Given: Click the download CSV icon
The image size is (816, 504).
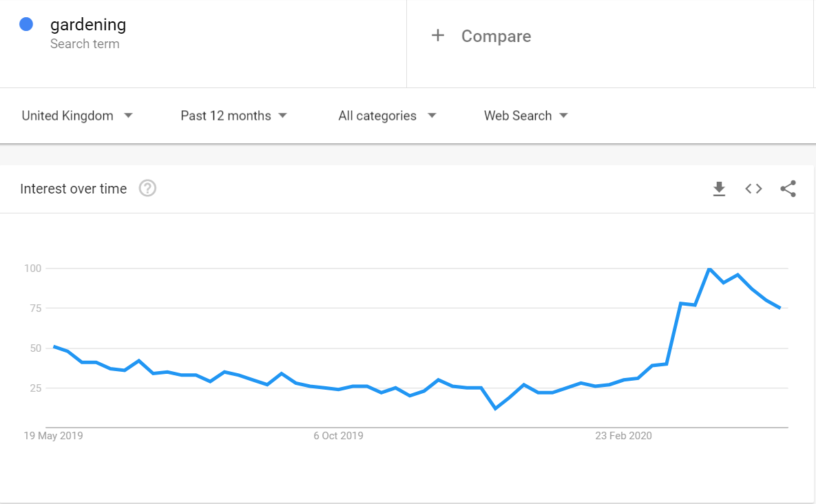Looking at the screenshot, I should tap(719, 189).
